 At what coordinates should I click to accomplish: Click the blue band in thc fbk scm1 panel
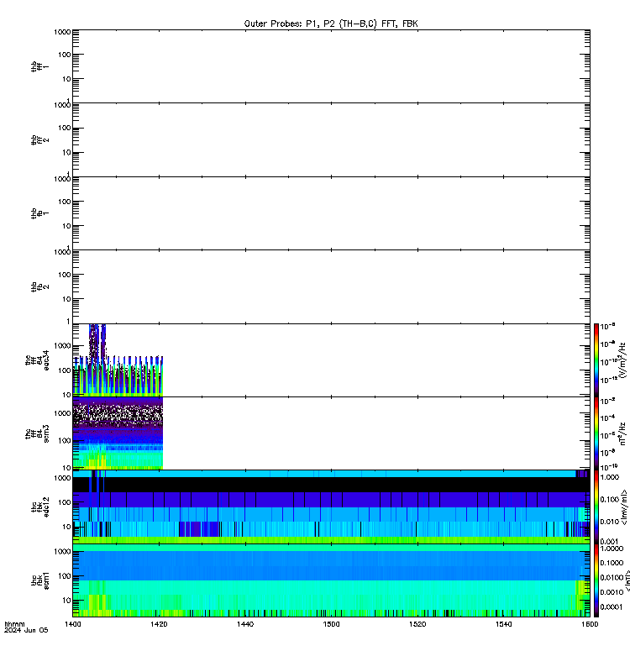331,565
